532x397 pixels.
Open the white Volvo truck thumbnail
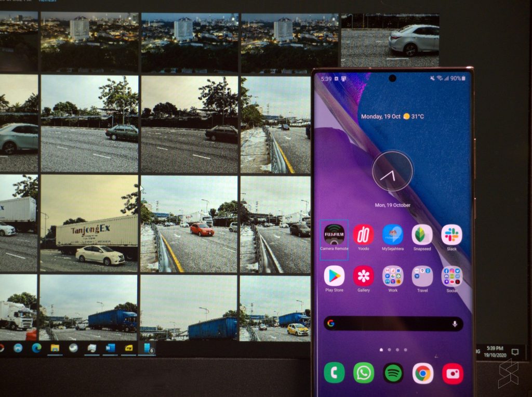coord(19,308)
